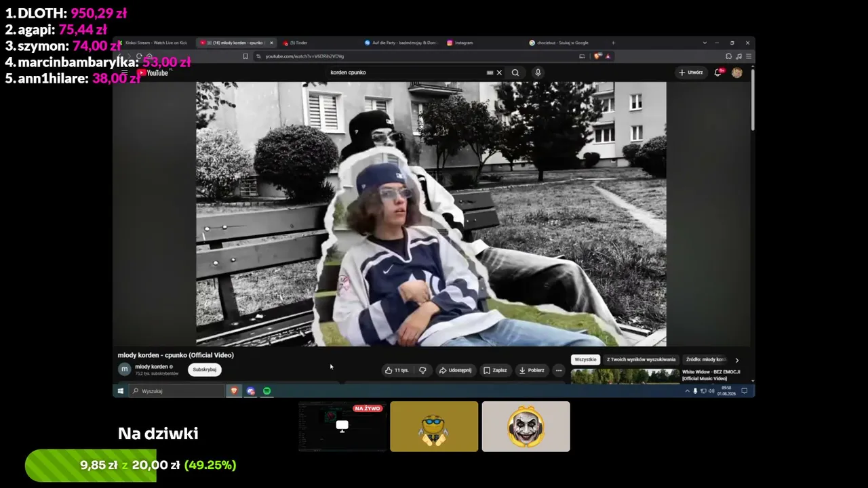
Task: Click the Na dziwki donation goal bar
Action: [x=131, y=465]
